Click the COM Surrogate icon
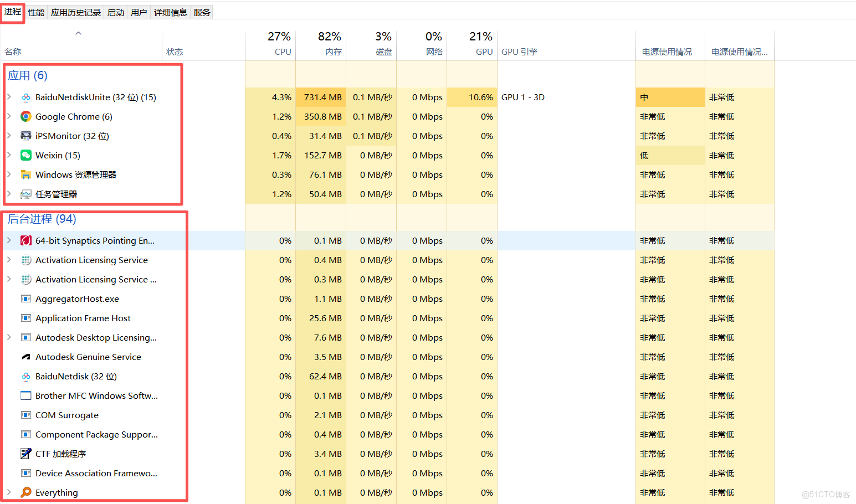 (25, 415)
